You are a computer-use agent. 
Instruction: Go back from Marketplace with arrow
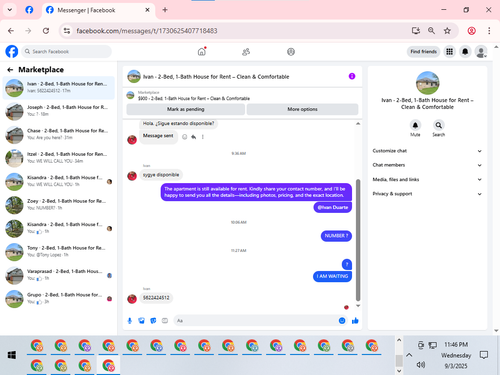point(10,70)
